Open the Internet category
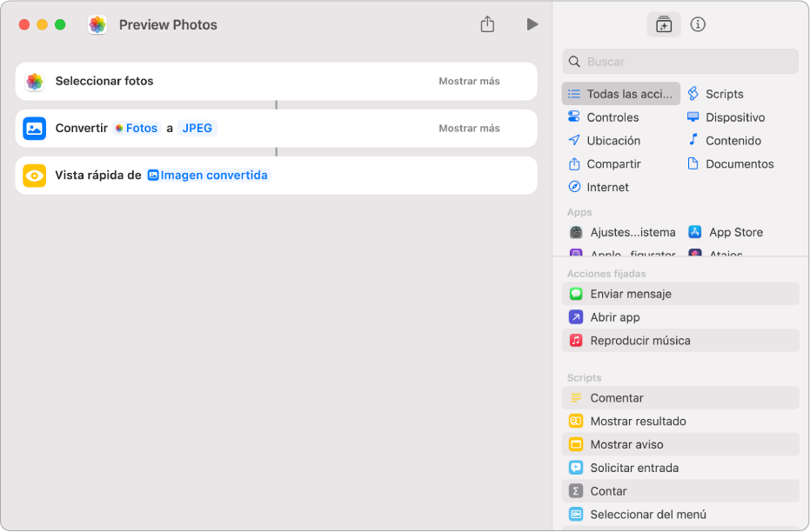The width and height of the screenshot is (810, 532). pos(599,187)
